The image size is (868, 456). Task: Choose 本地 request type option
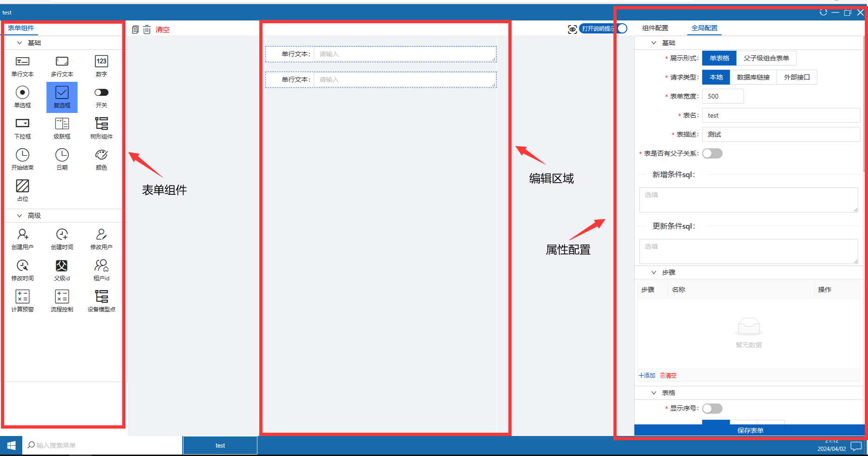(716, 77)
